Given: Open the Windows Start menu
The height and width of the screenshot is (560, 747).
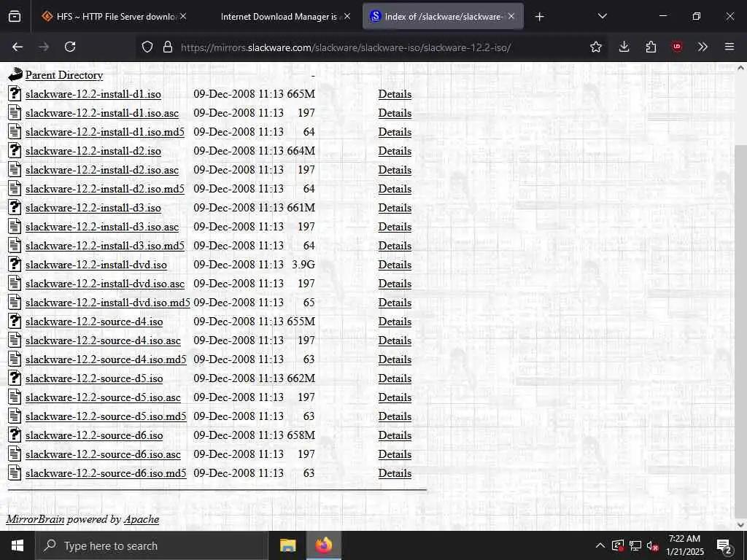Looking at the screenshot, I should [x=18, y=545].
